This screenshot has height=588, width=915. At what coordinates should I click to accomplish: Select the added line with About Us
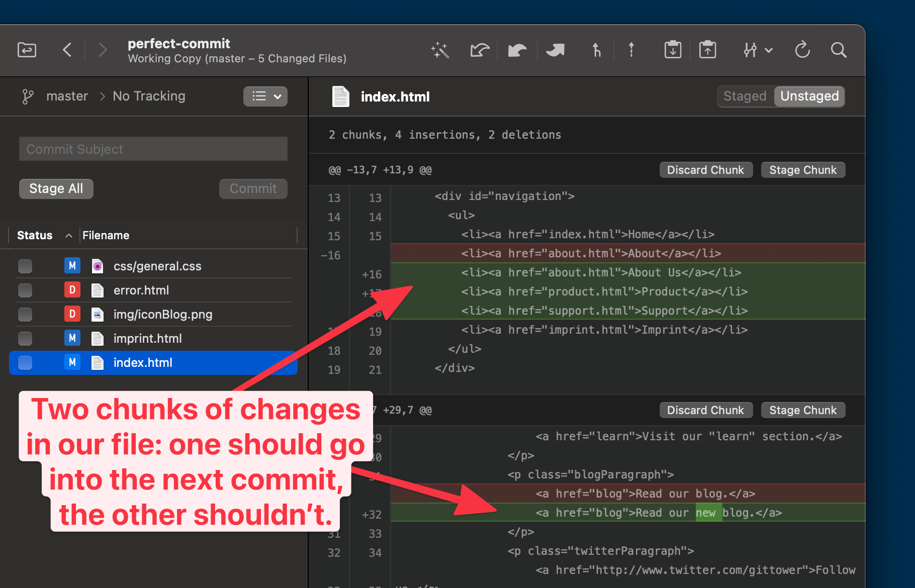tap(627, 272)
